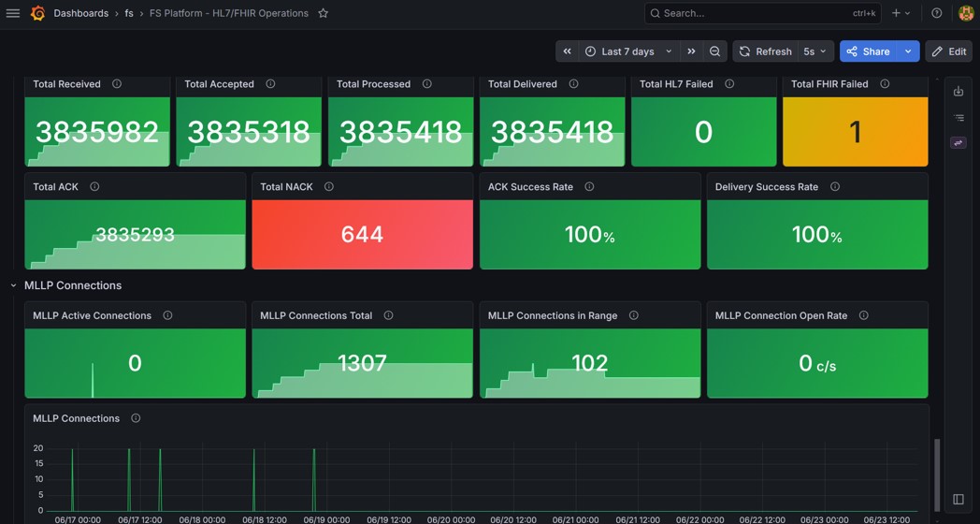The image size is (980, 524).
Task: Show info for MLLP Connection Open Rate
Action: (863, 315)
